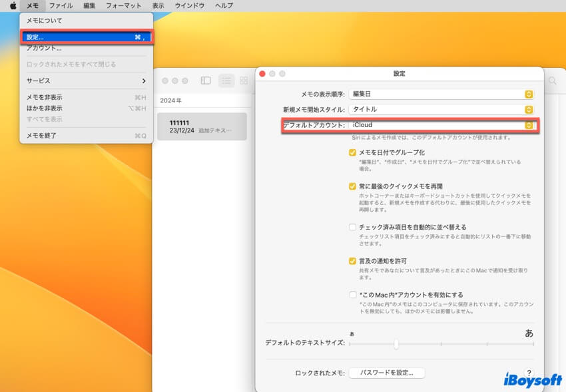Open メモの表示順序 dropdown

441,94
